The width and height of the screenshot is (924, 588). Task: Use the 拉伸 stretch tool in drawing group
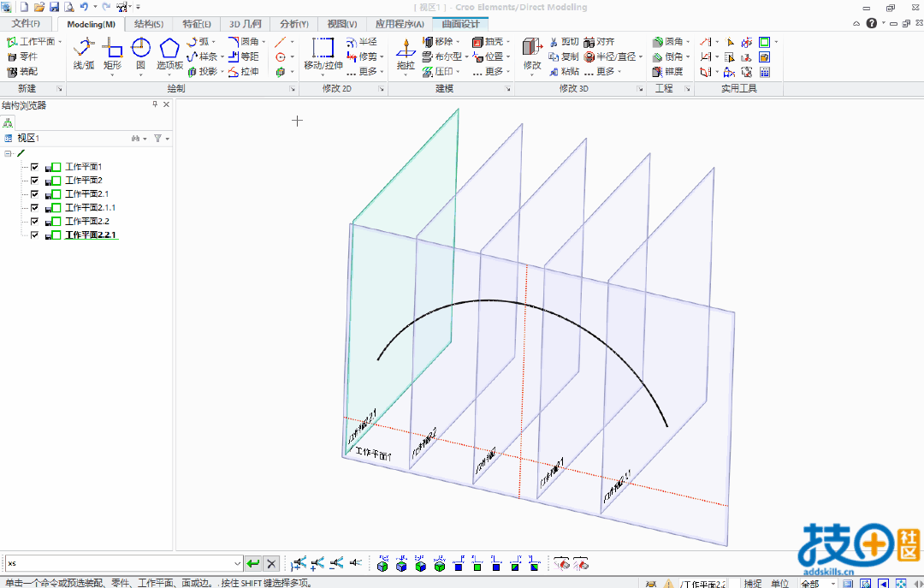(x=243, y=71)
